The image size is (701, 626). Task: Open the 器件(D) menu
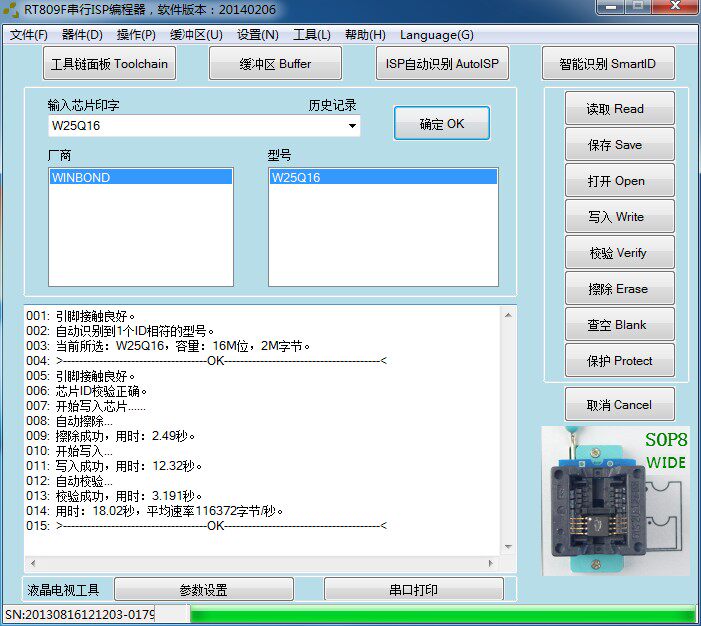pyautogui.click(x=82, y=35)
